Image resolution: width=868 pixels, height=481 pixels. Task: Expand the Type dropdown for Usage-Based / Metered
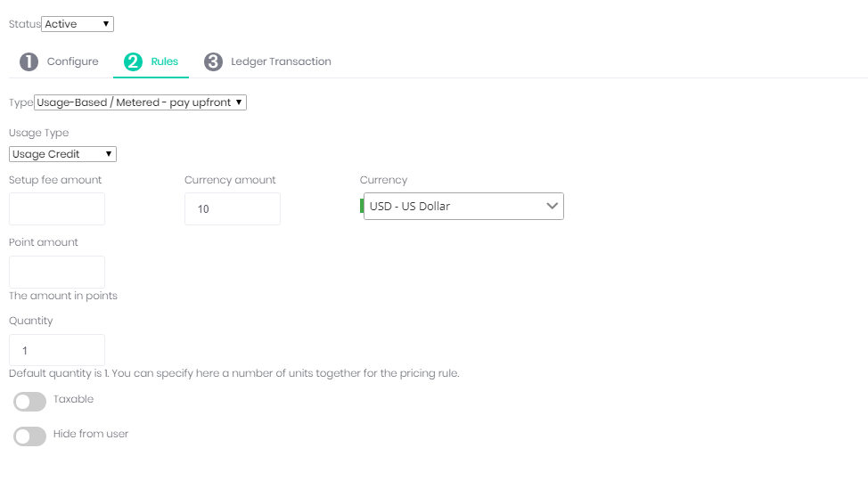139,102
